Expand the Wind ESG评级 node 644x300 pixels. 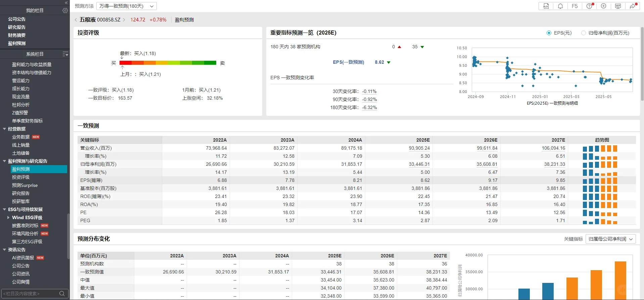coord(8,217)
